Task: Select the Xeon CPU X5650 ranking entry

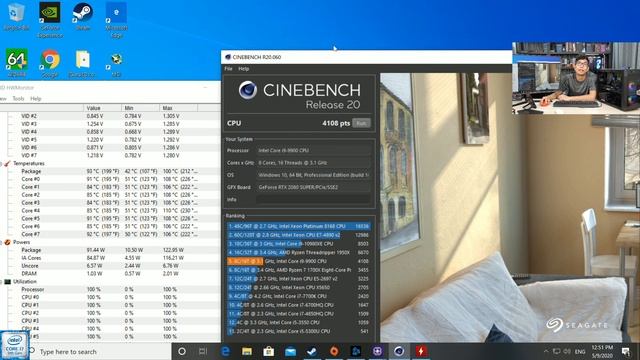Action: coord(298,288)
